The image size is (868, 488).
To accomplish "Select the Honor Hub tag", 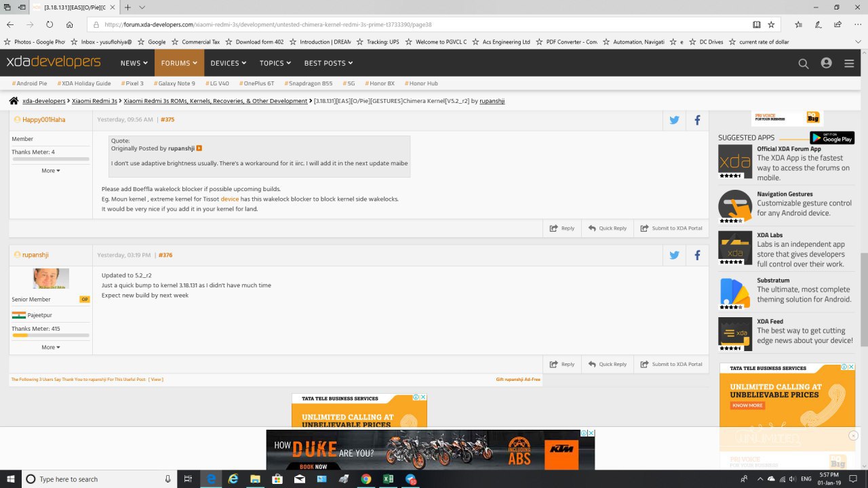I will pos(421,83).
